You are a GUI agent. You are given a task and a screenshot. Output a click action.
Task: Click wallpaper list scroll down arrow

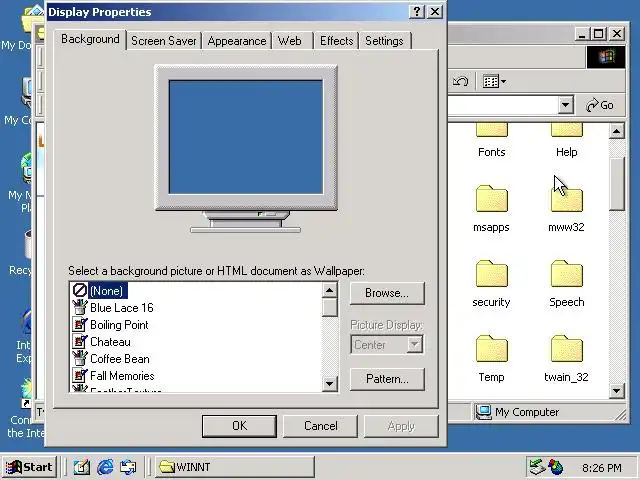[329, 384]
